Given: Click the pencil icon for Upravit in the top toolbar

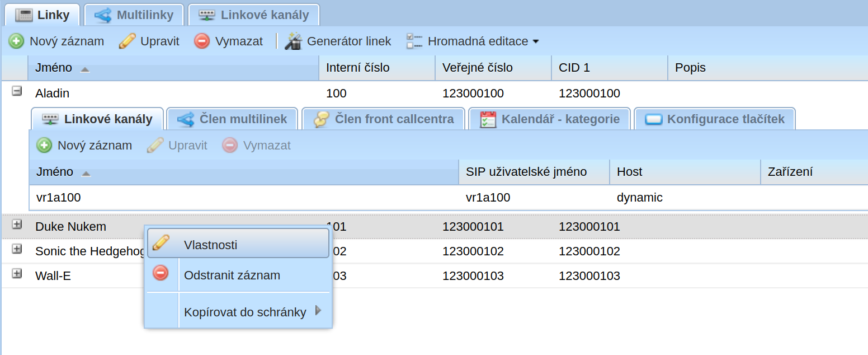Looking at the screenshot, I should click(128, 41).
